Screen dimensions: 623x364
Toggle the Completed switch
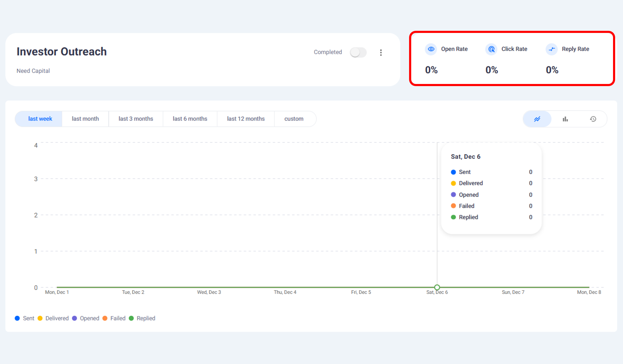tap(358, 52)
